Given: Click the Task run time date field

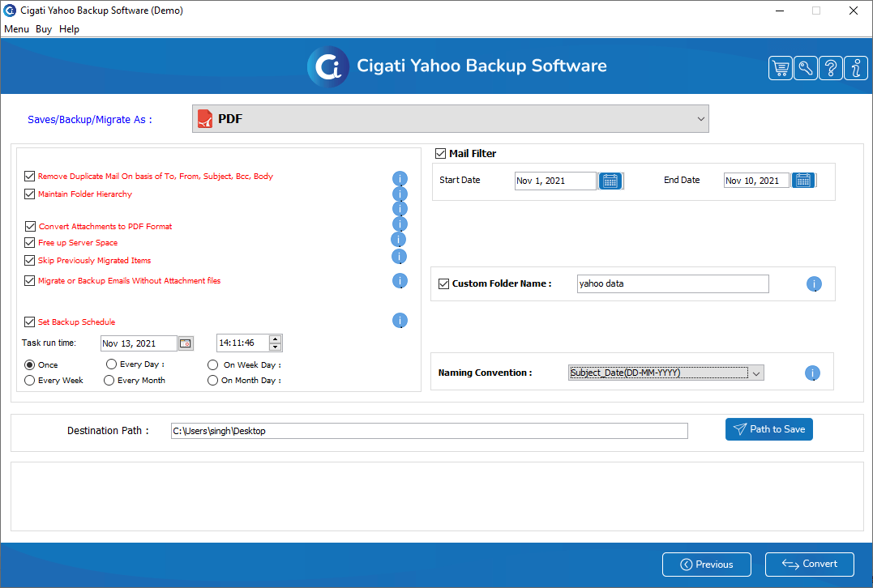Looking at the screenshot, I should 139,343.
